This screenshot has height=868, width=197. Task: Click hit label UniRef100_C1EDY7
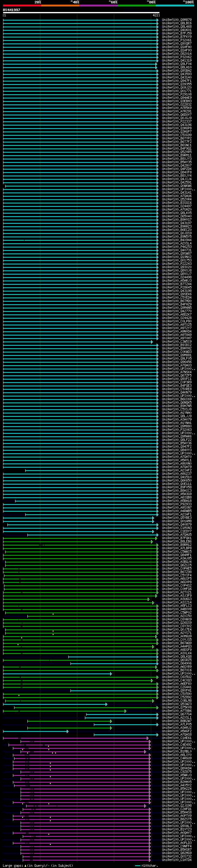[x=176, y=531]
